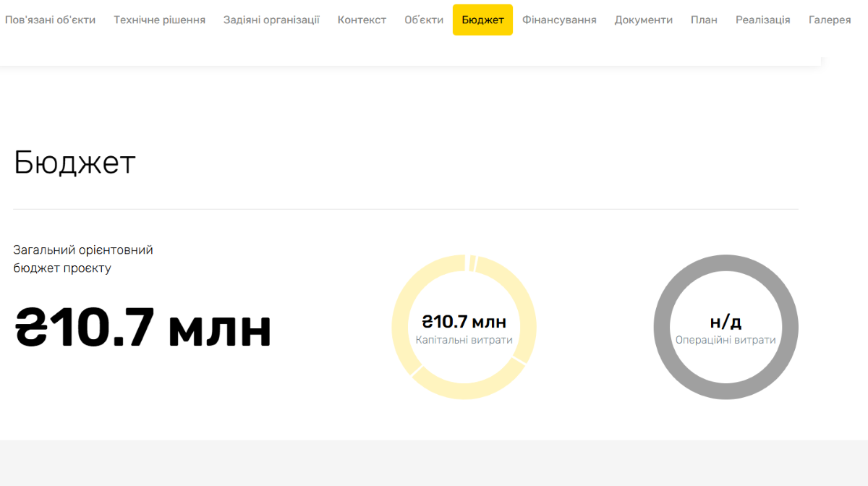The width and height of the screenshot is (868, 486).
Task: Click the Загальний орієнтовний бюджет проєкту label
Action: (x=83, y=259)
